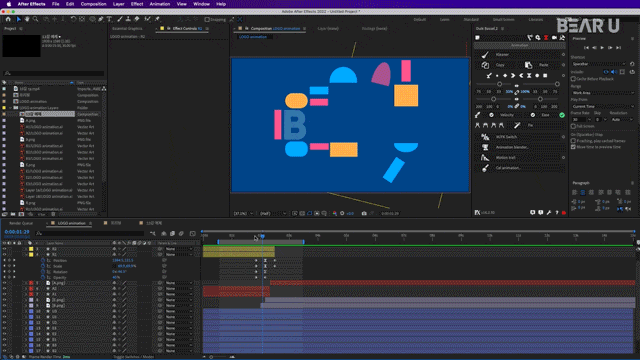Image resolution: width=640 pixels, height=360 pixels.
Task: Select the Selection arrow tool
Action: pos(18,19)
